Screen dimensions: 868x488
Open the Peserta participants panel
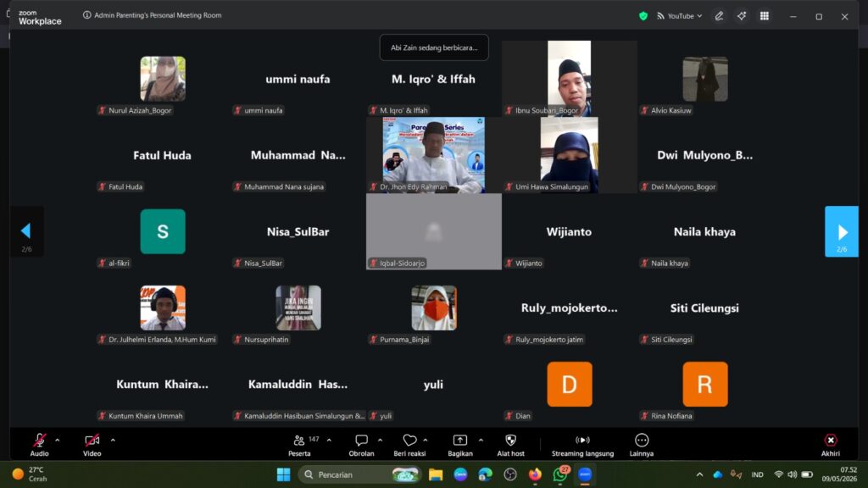tap(299, 445)
